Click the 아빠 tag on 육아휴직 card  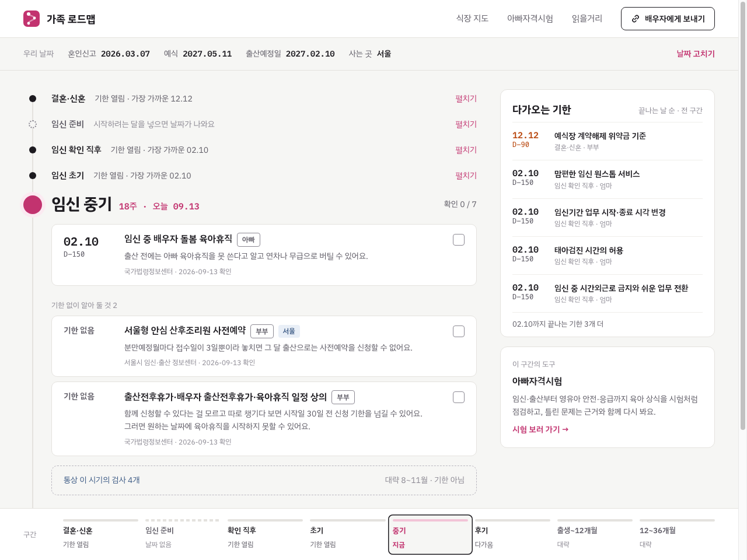[x=249, y=240]
